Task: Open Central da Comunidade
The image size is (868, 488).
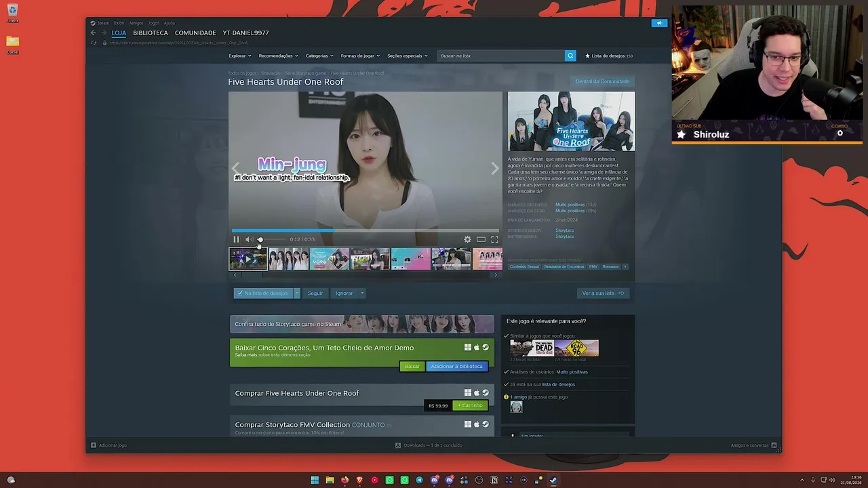Action: point(603,81)
